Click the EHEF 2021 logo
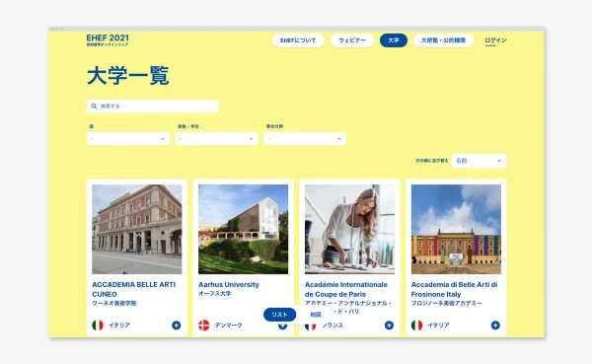Screen dimensions: 592x364 [108, 39]
